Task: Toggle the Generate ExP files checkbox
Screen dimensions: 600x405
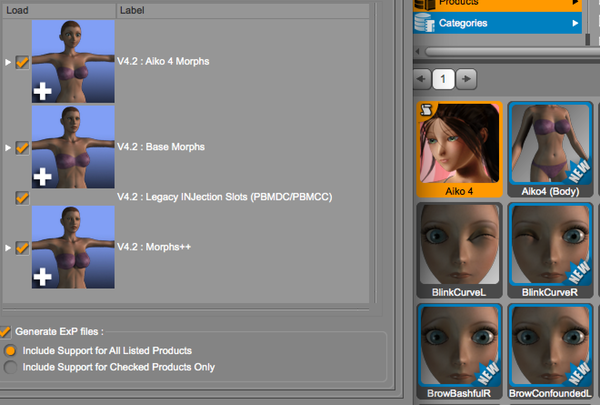Action: pyautogui.click(x=5, y=332)
